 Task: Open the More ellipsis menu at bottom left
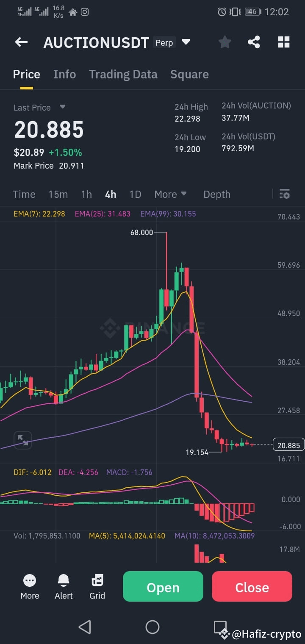(x=29, y=586)
